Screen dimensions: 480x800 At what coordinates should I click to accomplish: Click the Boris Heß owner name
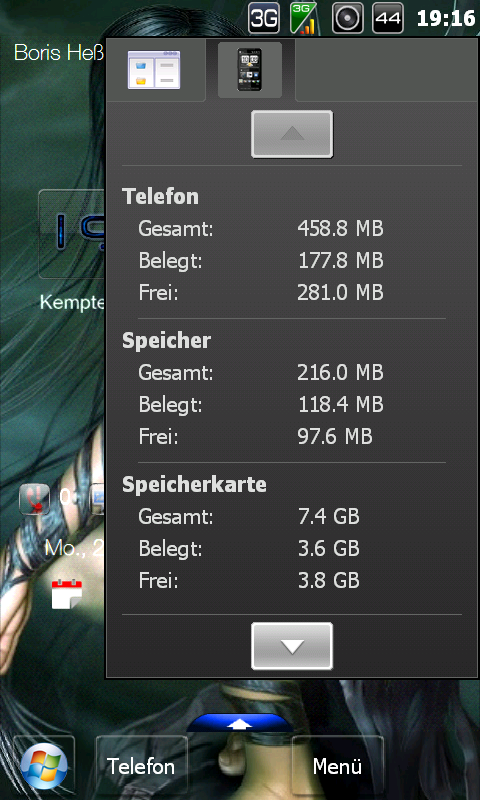(59, 52)
